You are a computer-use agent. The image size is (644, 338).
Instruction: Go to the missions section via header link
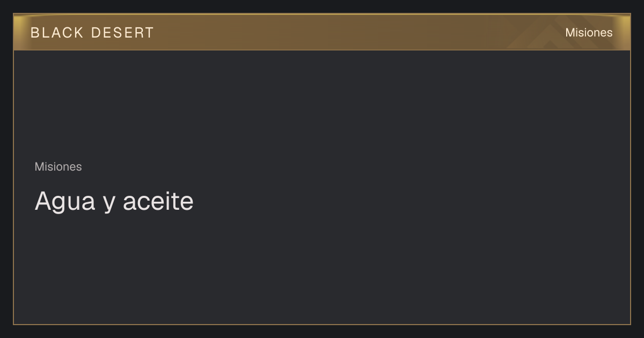(x=589, y=33)
